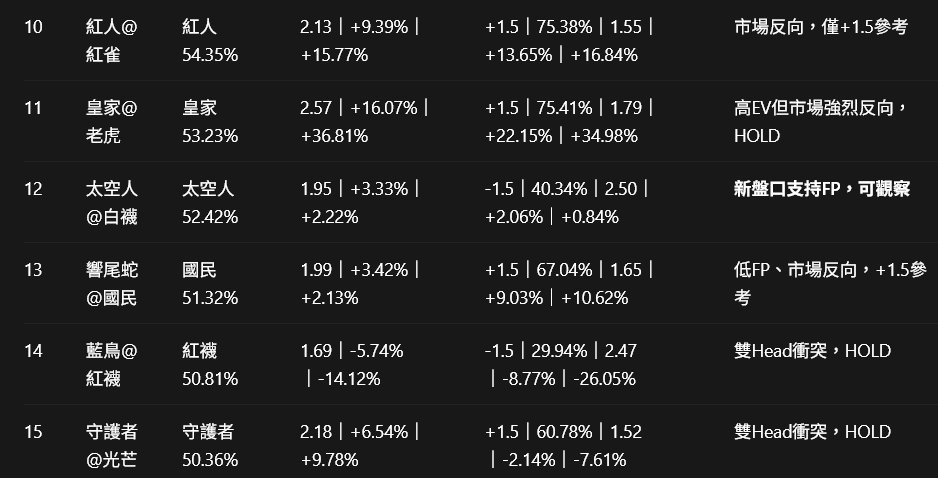Click the note 市場反向,僅+1.5參考
This screenshot has width=938, height=478.
point(821,27)
